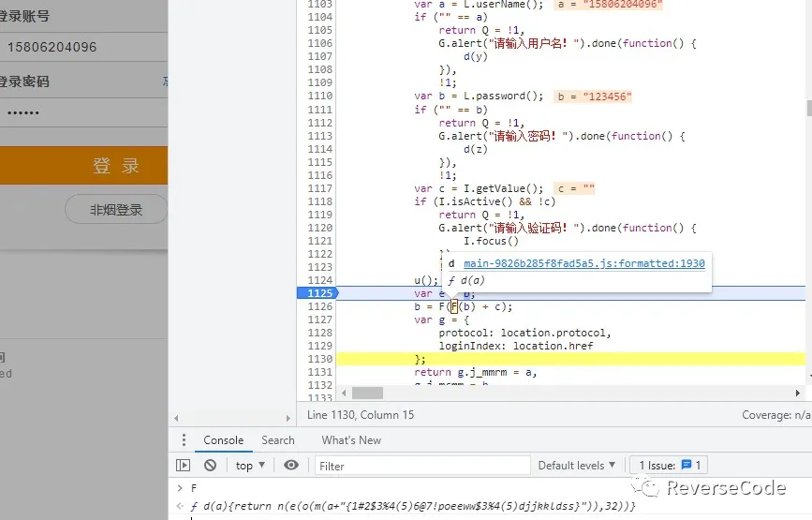Click line number 1126 in the gutter

pos(320,306)
